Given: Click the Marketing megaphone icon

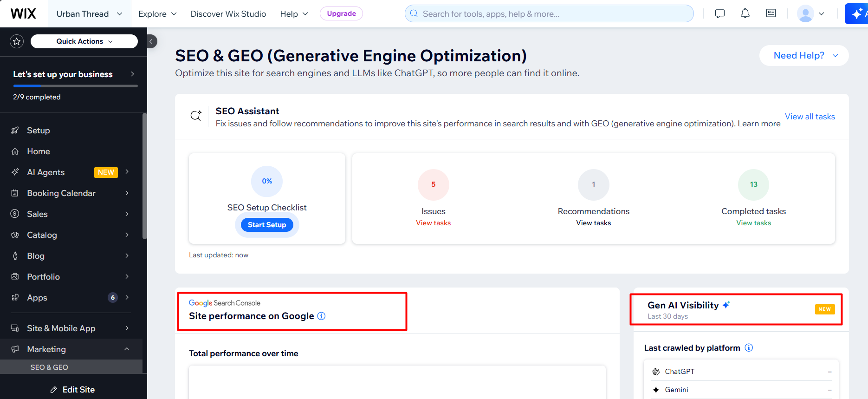Looking at the screenshot, I should pos(15,349).
